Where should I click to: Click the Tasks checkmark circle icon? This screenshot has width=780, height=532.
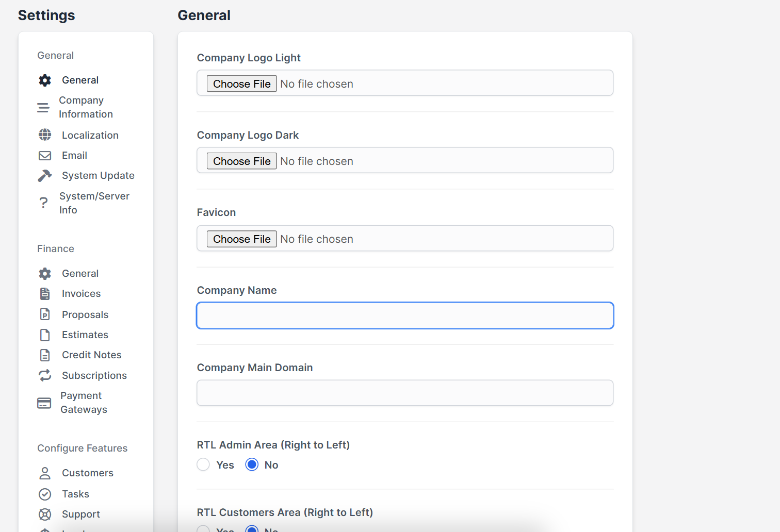45,494
